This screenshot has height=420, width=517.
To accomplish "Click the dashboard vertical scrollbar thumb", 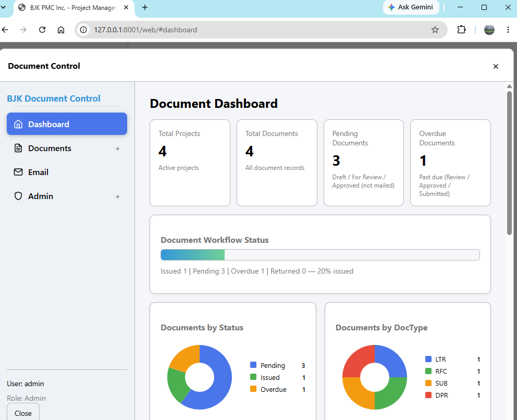I will 509,163.
